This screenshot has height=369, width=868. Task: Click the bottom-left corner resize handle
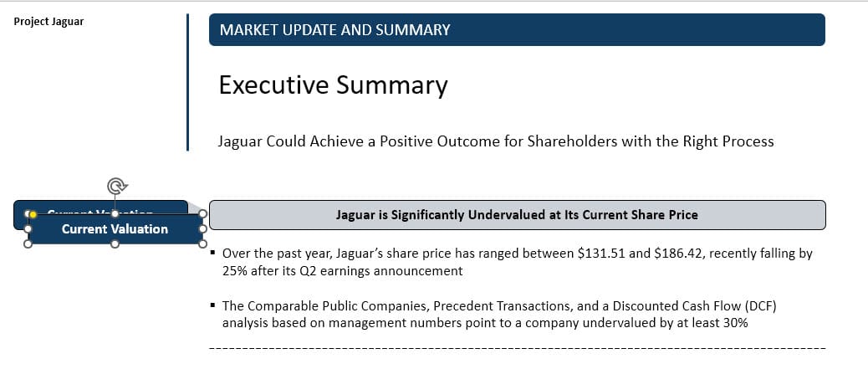[x=28, y=244]
